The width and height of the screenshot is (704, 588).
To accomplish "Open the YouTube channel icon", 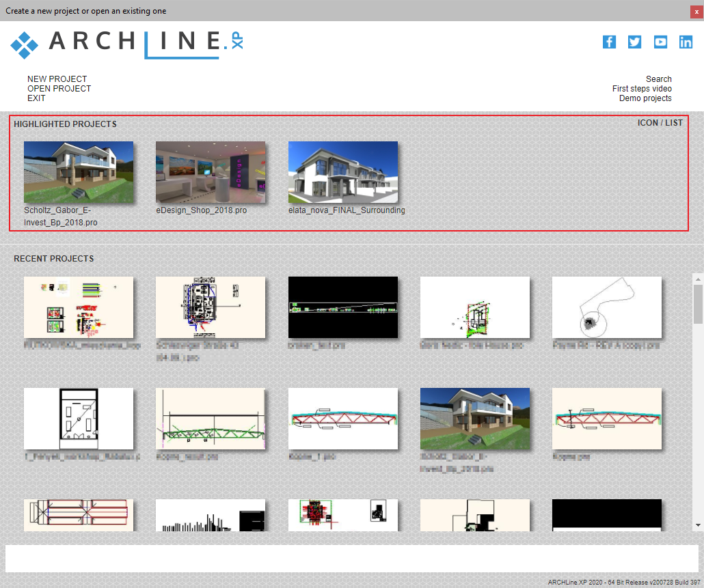I will 660,42.
